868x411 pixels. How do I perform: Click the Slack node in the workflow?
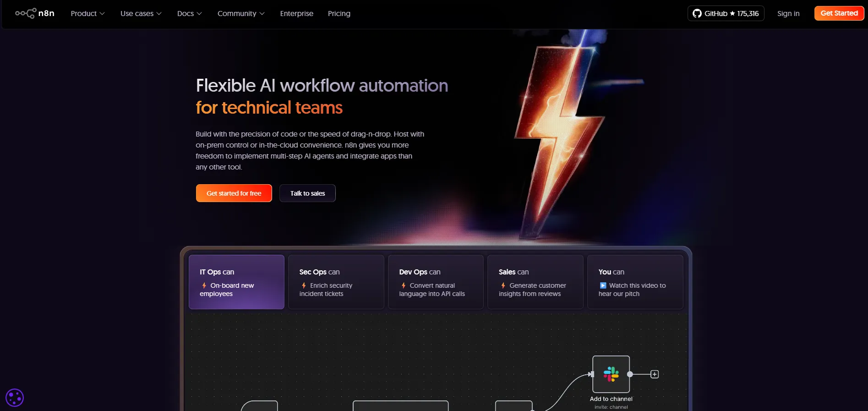tap(611, 374)
